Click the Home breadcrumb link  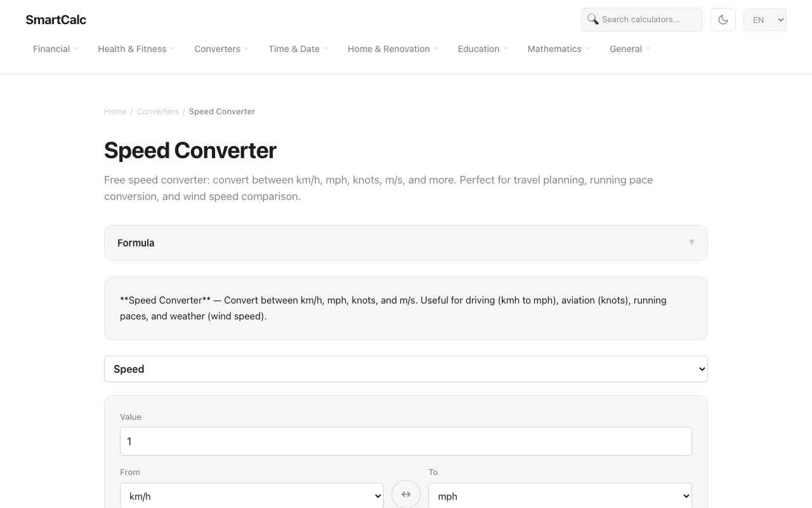click(115, 111)
